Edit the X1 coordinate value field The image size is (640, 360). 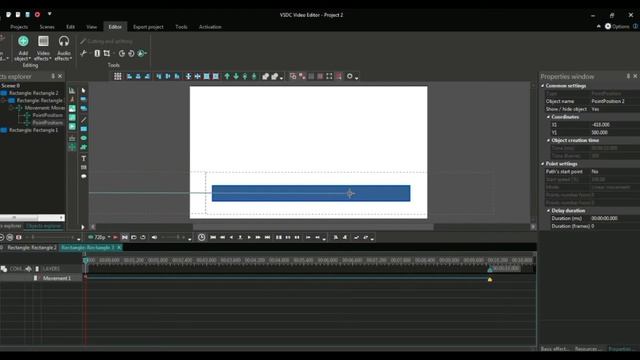tap(615, 125)
